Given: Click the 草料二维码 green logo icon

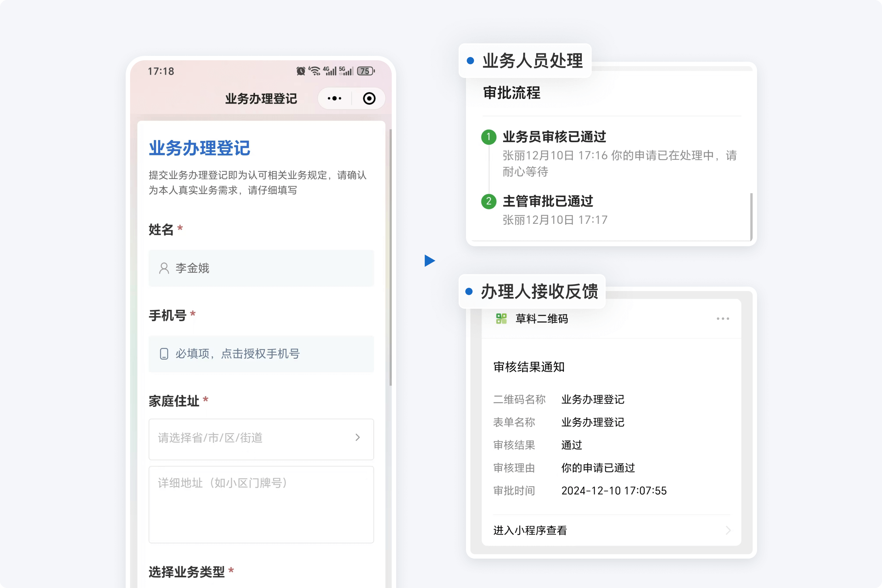Looking at the screenshot, I should point(501,319).
